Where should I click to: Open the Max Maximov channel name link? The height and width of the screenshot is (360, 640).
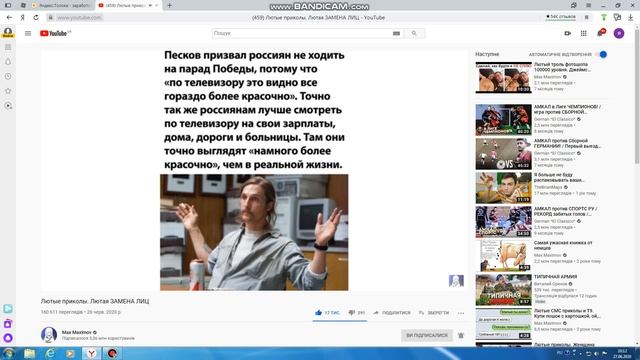pos(77,332)
